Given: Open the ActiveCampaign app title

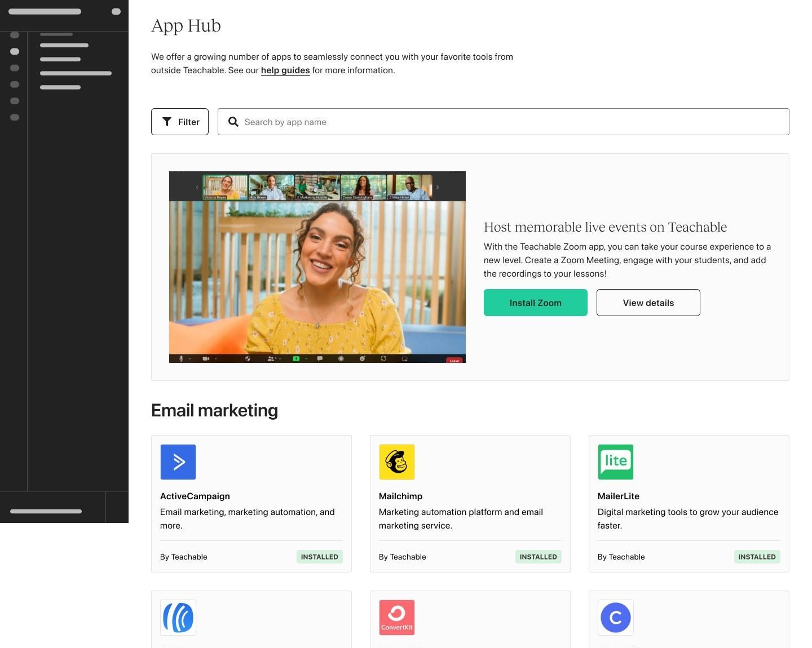Looking at the screenshot, I should (x=195, y=496).
